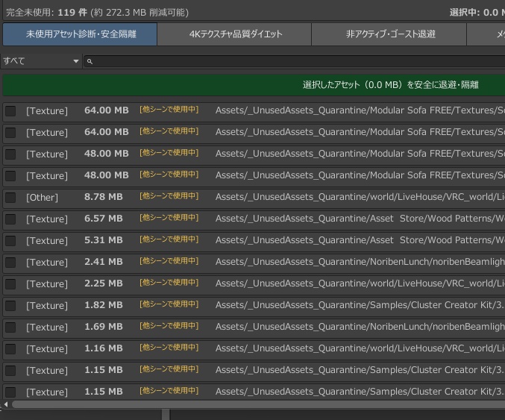Click the 8.78 MB size value
Image resolution: width=505 pixels, height=420 pixels.
(104, 197)
